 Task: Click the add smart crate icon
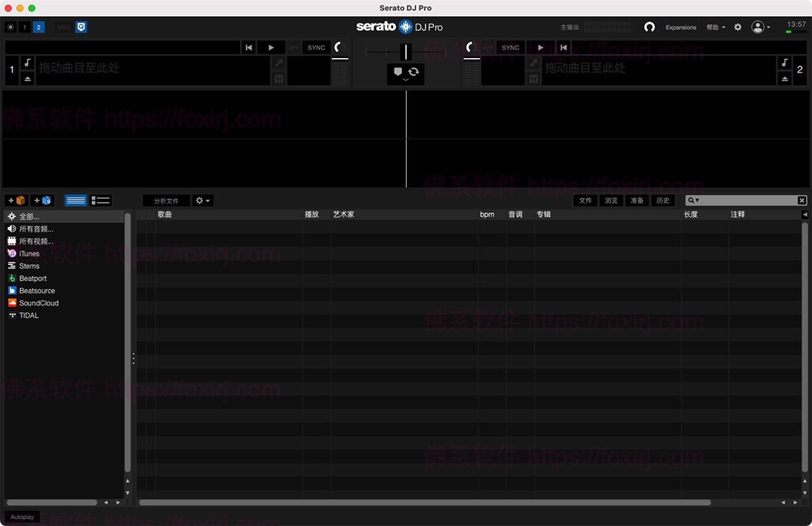(42, 201)
